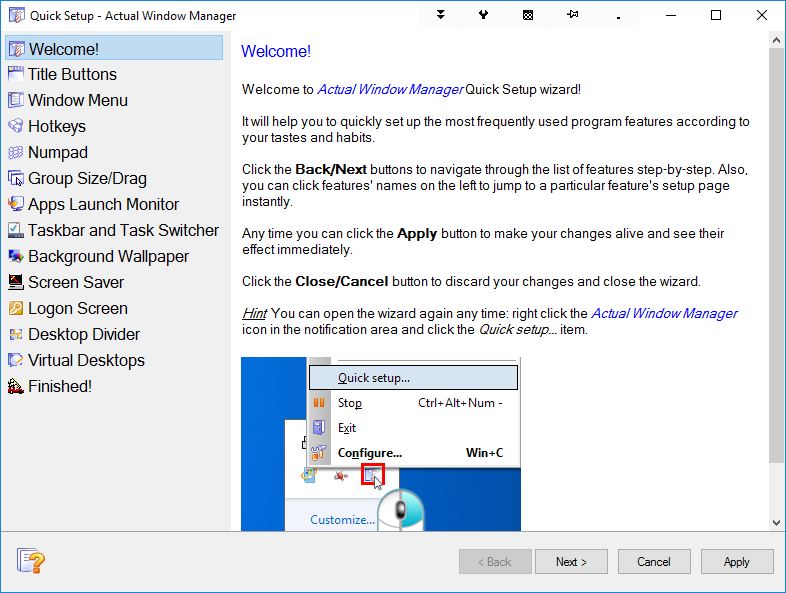
Task: Click the underlined Hint word
Action: 254,313
